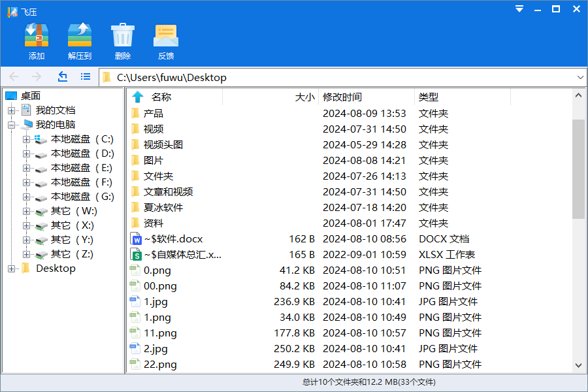This screenshot has width=588, height=392.
Task: Click the 图片 folder icon
Action: click(x=135, y=160)
